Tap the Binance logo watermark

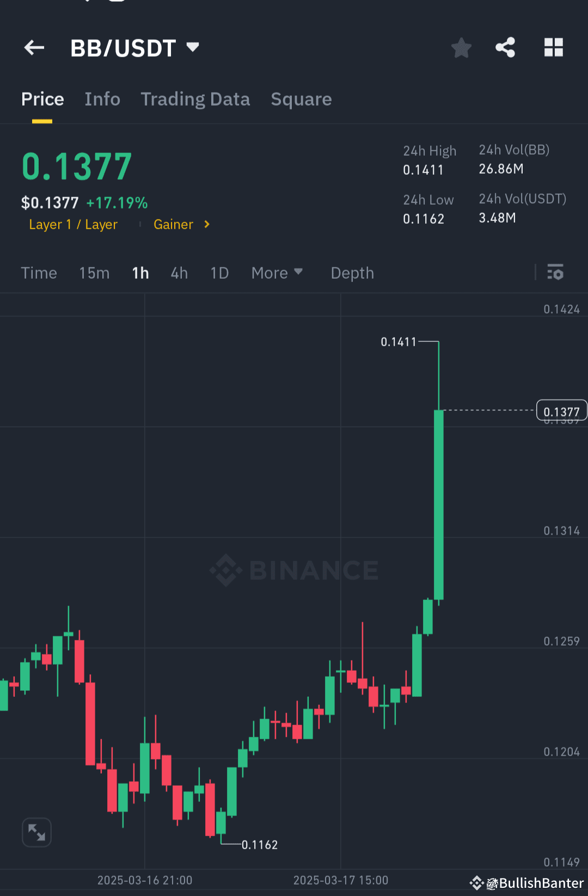click(x=294, y=570)
